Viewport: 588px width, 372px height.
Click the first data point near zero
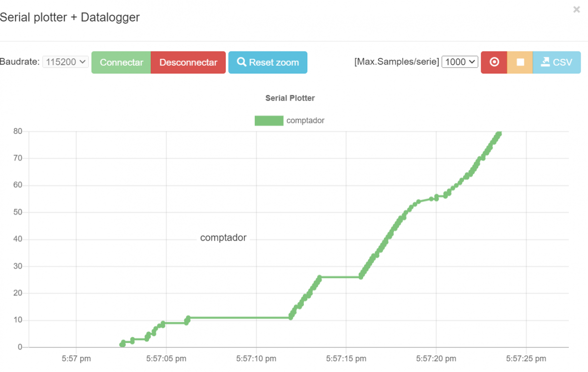122,345
